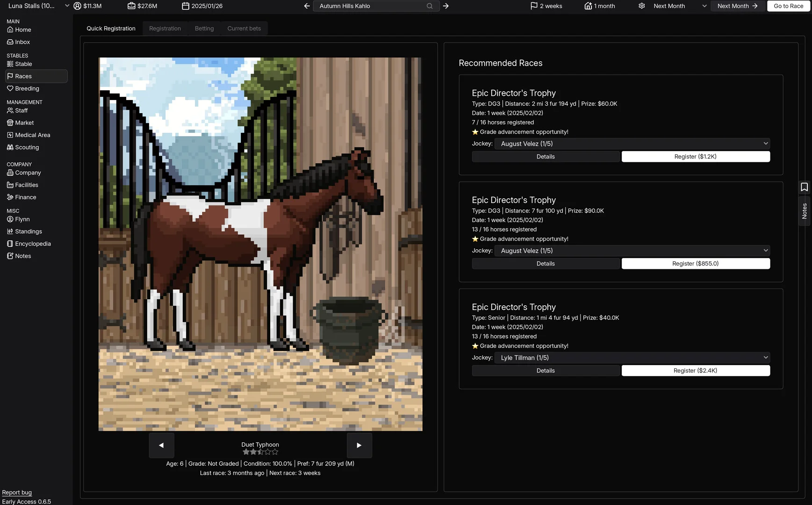
Task: Open the Stable page
Action: [x=23, y=64]
